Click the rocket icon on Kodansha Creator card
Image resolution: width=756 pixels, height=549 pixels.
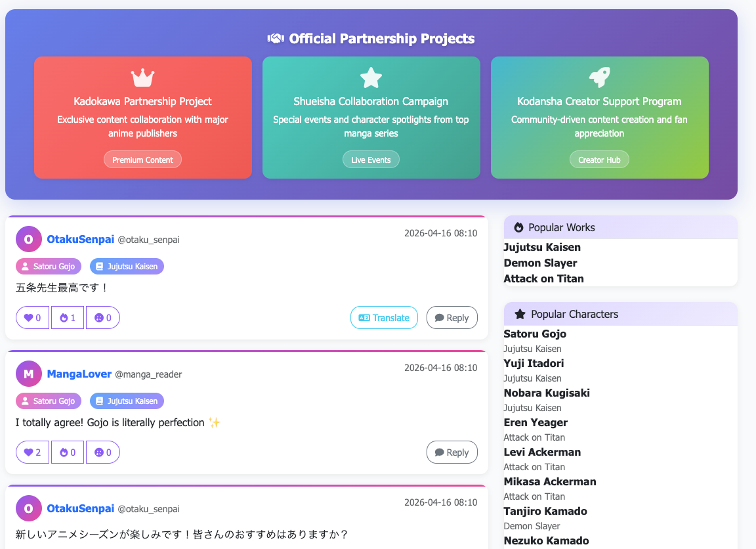pyautogui.click(x=599, y=77)
